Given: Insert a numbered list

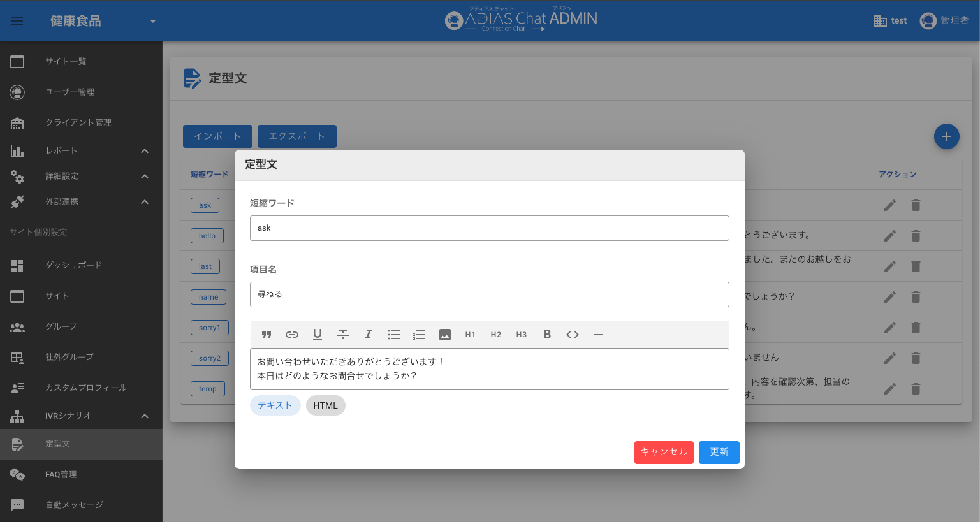Looking at the screenshot, I should pyautogui.click(x=420, y=335).
